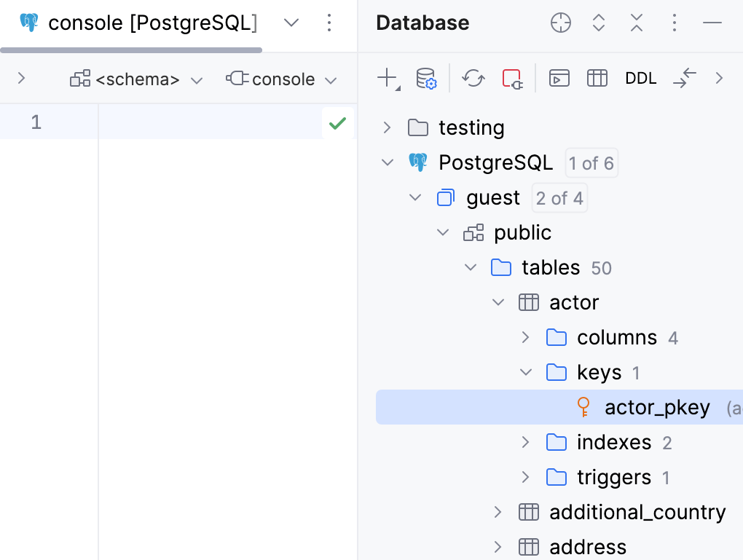Viewport: 743px width, 560px height.
Task: Select the actor_pkey primary key
Action: click(x=657, y=407)
